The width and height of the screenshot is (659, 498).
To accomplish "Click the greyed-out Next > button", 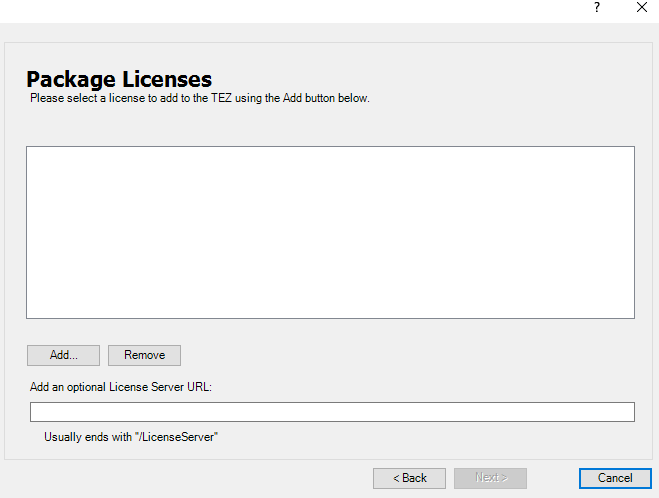I will [490, 478].
